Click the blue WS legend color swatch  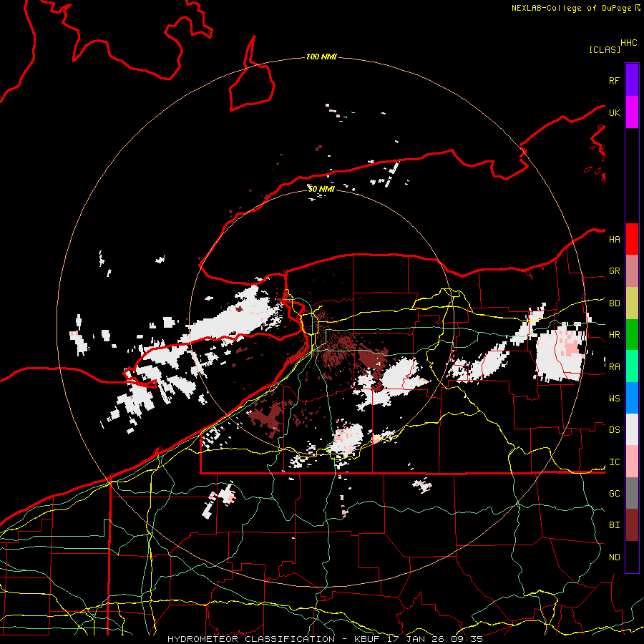tap(632, 398)
